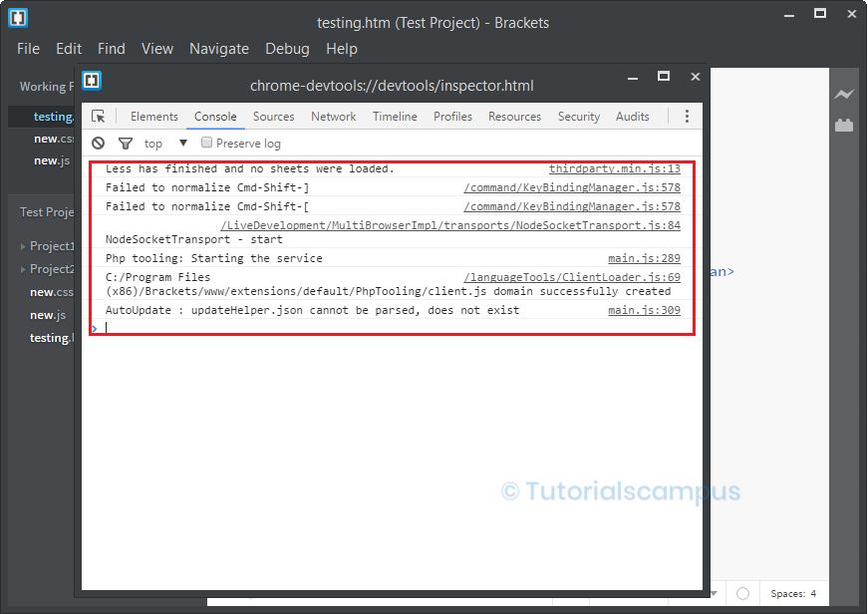Click the Brackets logo in DevTools window
This screenshot has height=614, width=868.
pos(92,81)
